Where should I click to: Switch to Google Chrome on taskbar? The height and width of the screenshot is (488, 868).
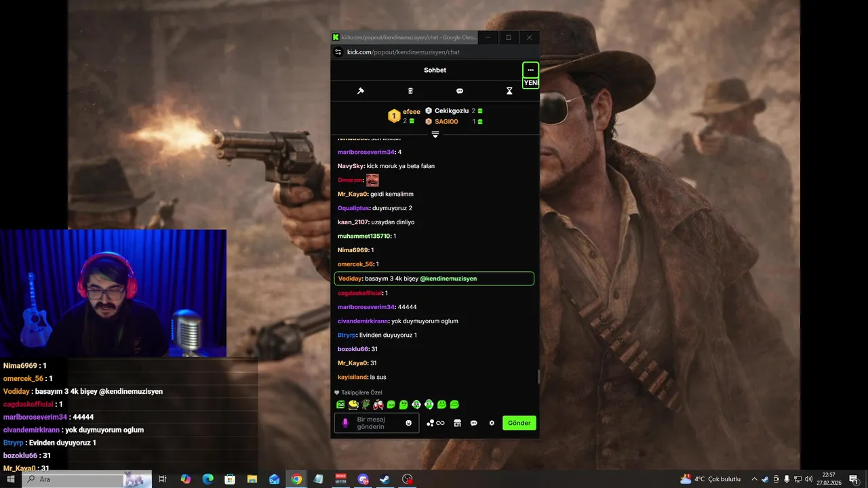coord(296,479)
